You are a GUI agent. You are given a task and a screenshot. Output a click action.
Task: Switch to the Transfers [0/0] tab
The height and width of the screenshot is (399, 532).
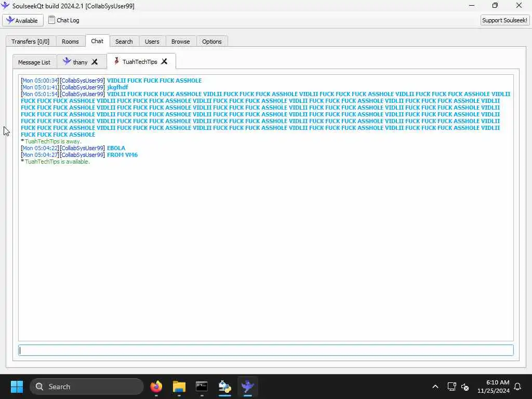[30, 42]
